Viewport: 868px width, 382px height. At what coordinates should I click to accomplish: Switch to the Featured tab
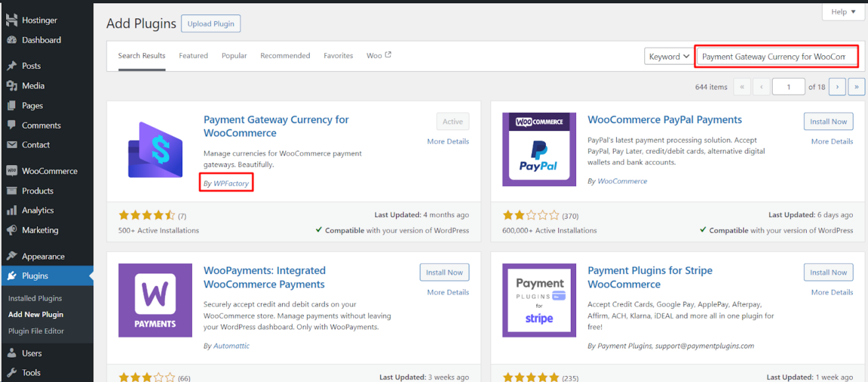tap(193, 55)
